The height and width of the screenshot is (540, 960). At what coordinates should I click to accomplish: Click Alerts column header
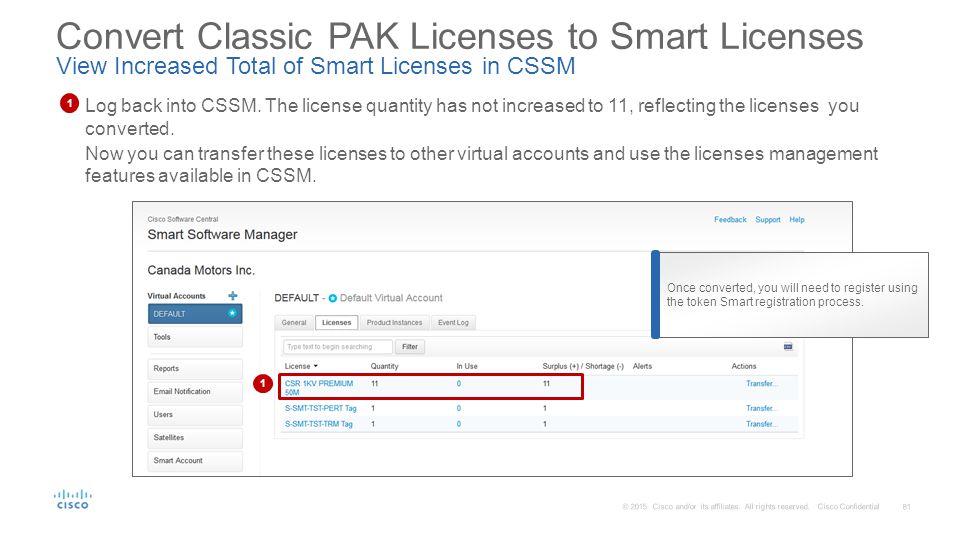click(x=642, y=366)
